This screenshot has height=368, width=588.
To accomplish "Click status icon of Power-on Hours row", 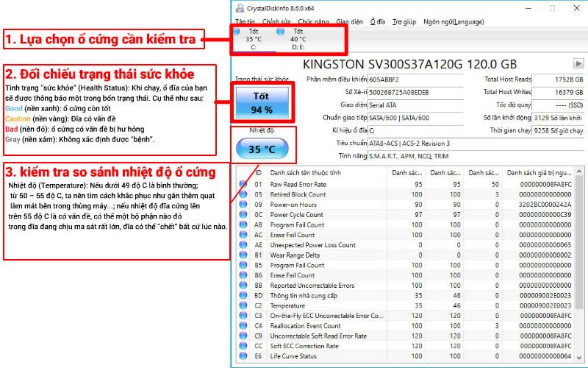I will (x=243, y=205).
